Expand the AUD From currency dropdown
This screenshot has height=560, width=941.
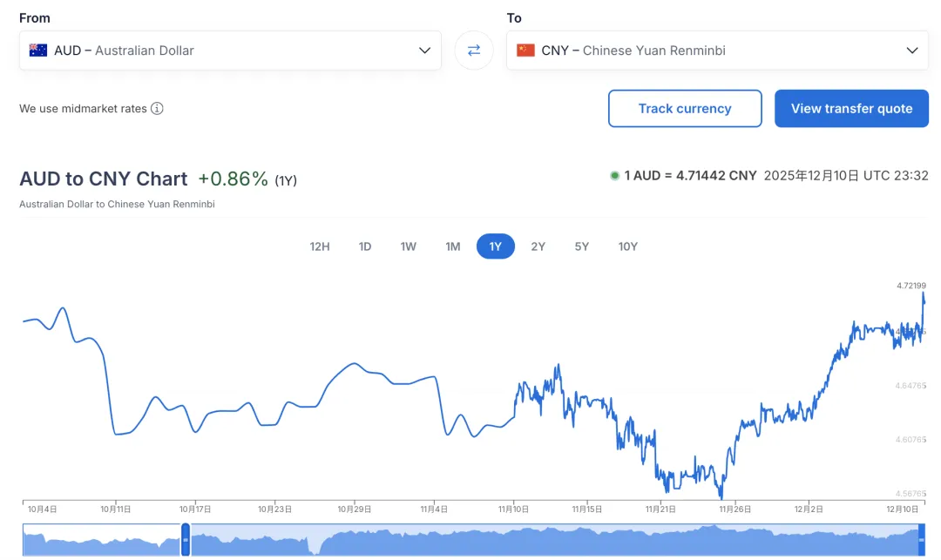tap(424, 51)
